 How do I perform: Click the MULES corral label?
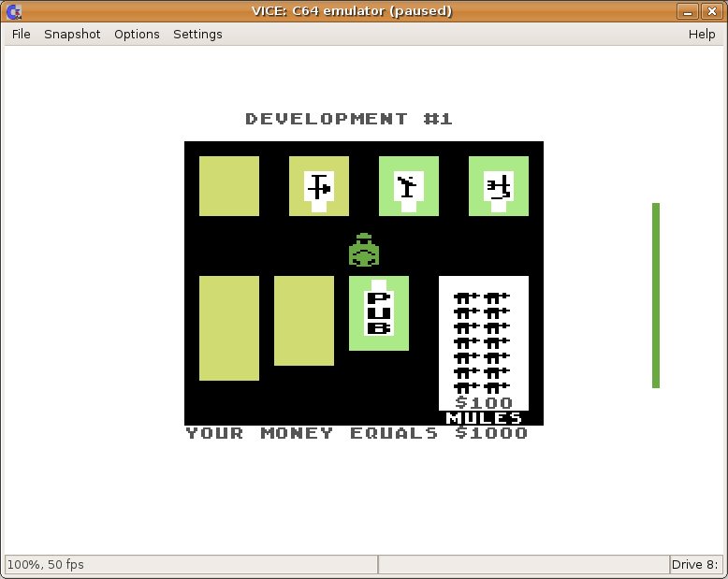coord(484,418)
